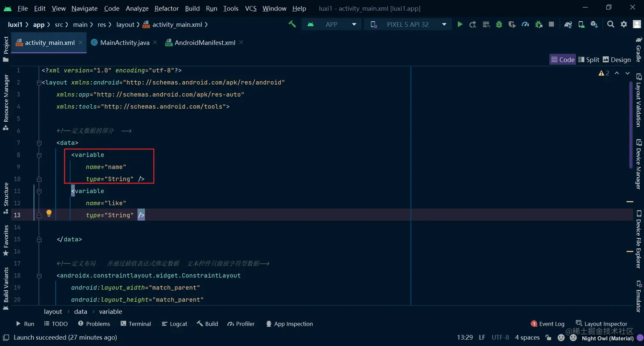Click the Android Studio logo icon

coord(8,9)
